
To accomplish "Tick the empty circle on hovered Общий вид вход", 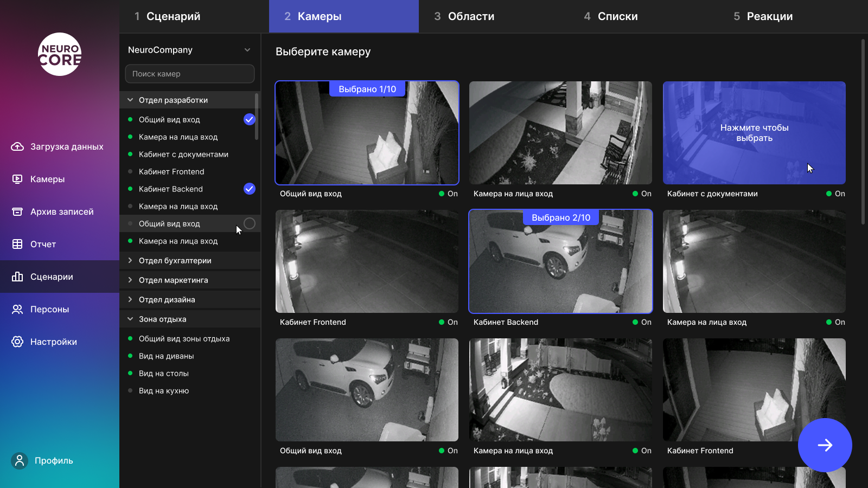I will (250, 223).
